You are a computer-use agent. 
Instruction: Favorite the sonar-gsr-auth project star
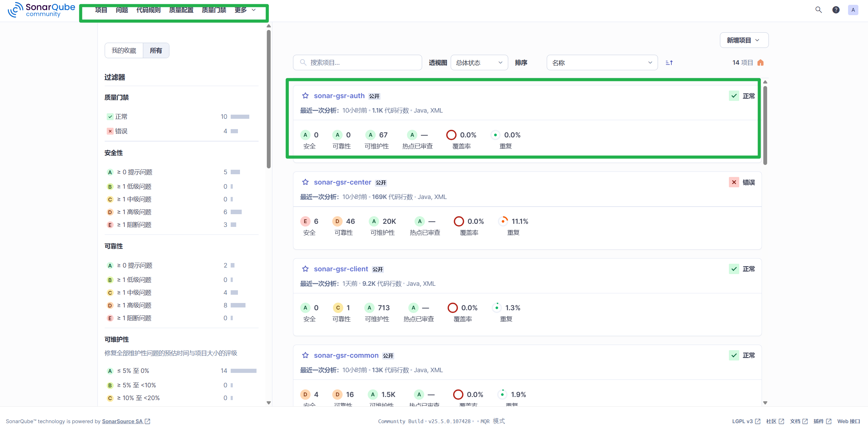[x=305, y=96]
